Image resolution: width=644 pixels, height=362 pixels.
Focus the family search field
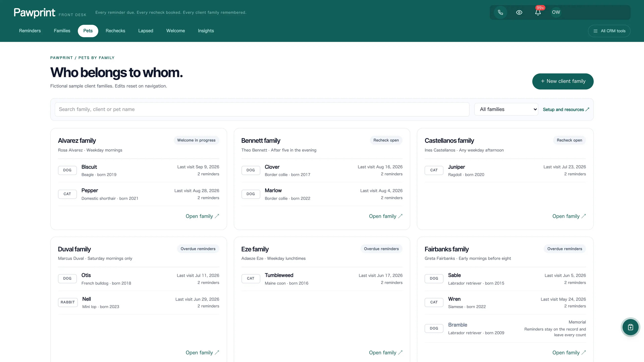pyautogui.click(x=262, y=109)
